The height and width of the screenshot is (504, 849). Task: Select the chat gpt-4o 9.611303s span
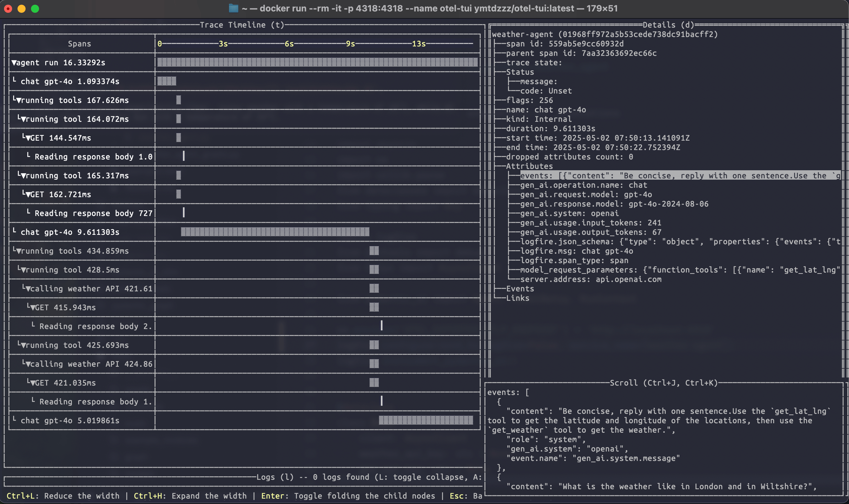pyautogui.click(x=70, y=232)
